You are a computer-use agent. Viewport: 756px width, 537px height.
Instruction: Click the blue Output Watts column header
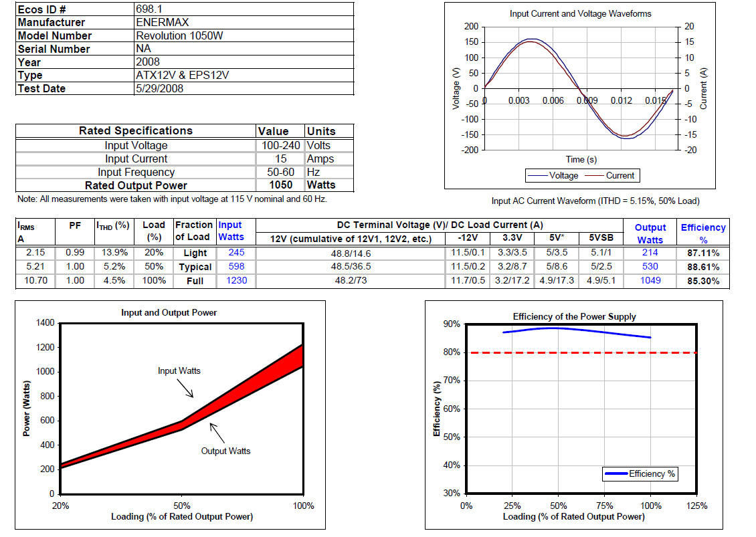[x=650, y=233]
